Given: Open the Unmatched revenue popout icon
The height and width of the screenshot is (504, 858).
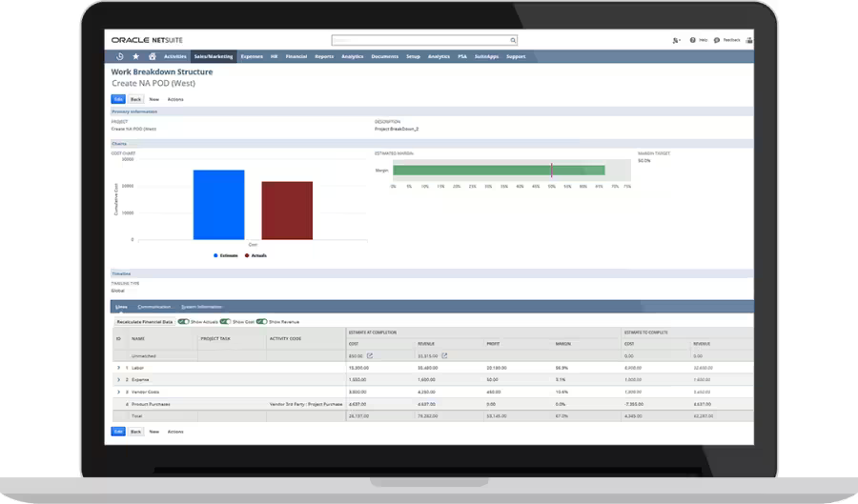Looking at the screenshot, I should pyautogui.click(x=444, y=355).
